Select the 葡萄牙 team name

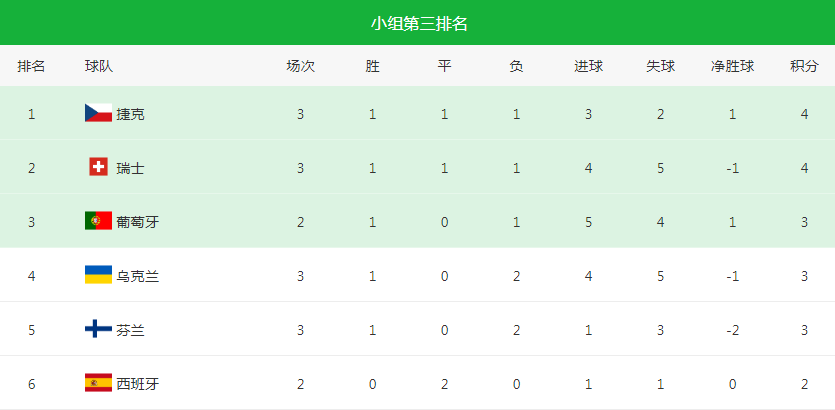[137, 222]
